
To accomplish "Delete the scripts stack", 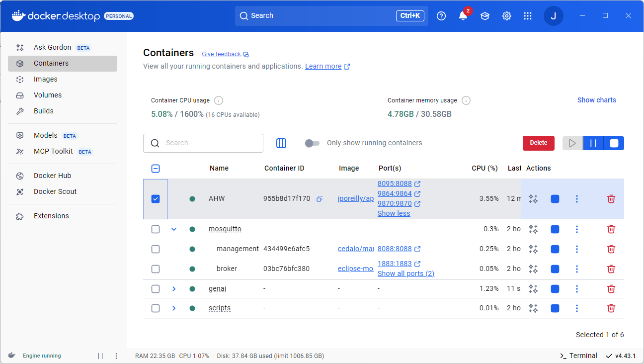I will tap(611, 308).
